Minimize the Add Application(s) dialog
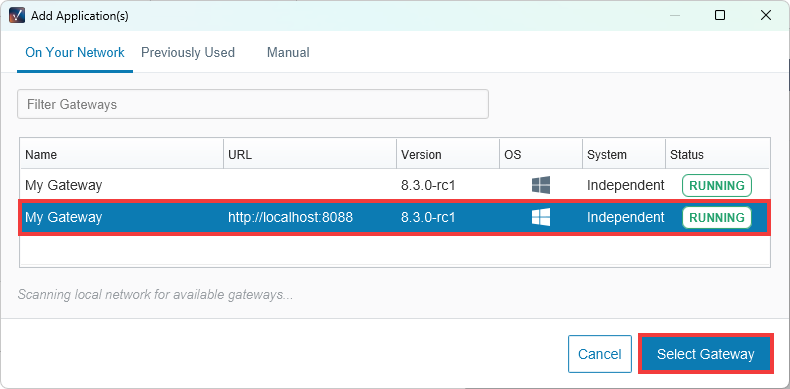Viewport: 790px width, 389px height. tap(675, 16)
